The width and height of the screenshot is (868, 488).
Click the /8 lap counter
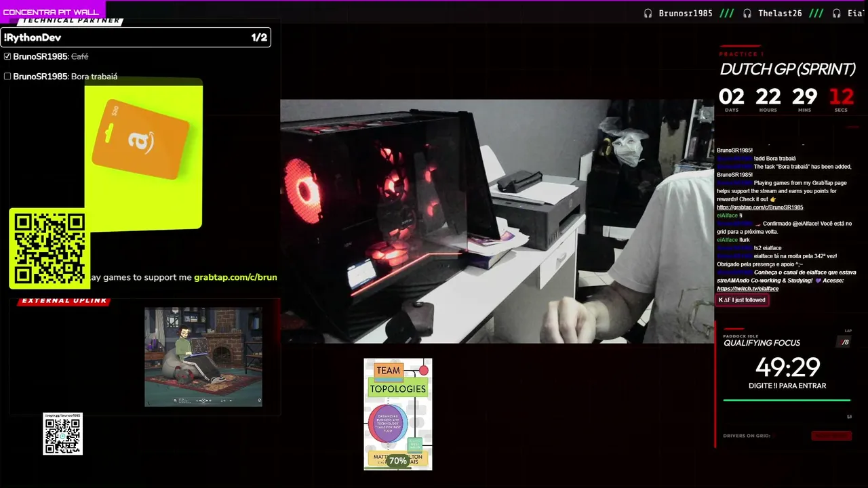pyautogui.click(x=846, y=342)
